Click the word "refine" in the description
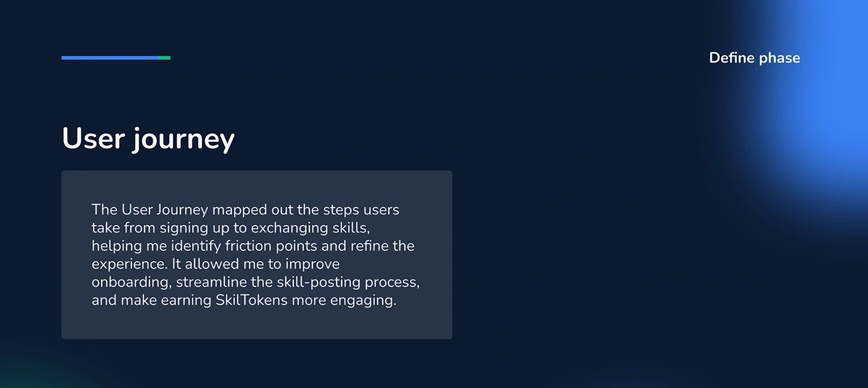Screen dimensions: 868x388 pos(370,246)
